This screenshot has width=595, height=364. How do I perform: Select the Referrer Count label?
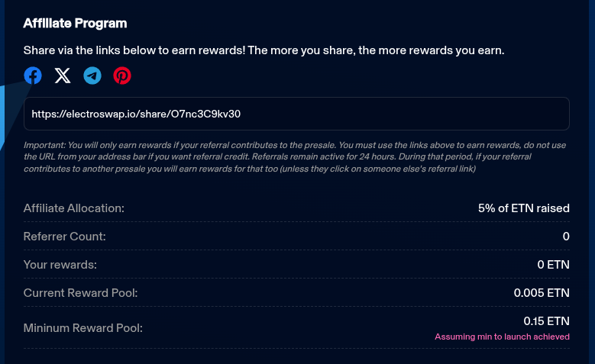pyautogui.click(x=65, y=237)
